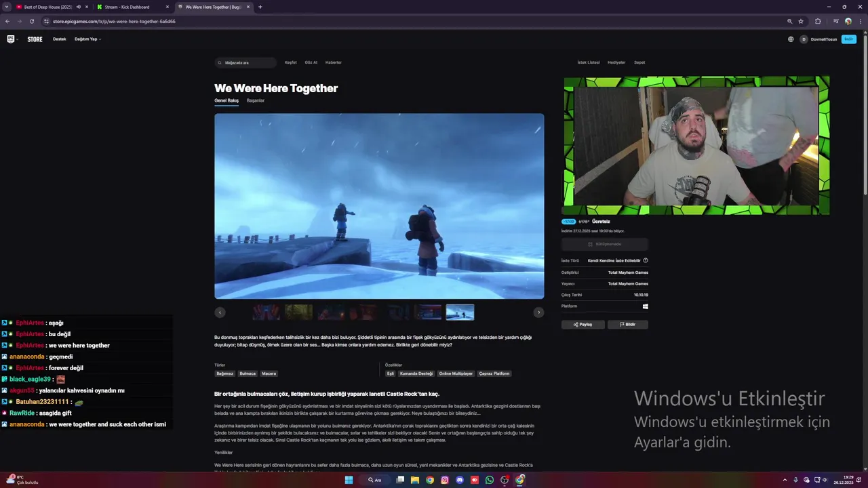The image size is (868, 488).
Task: Reload the page with refresh icon
Action: coord(31,21)
